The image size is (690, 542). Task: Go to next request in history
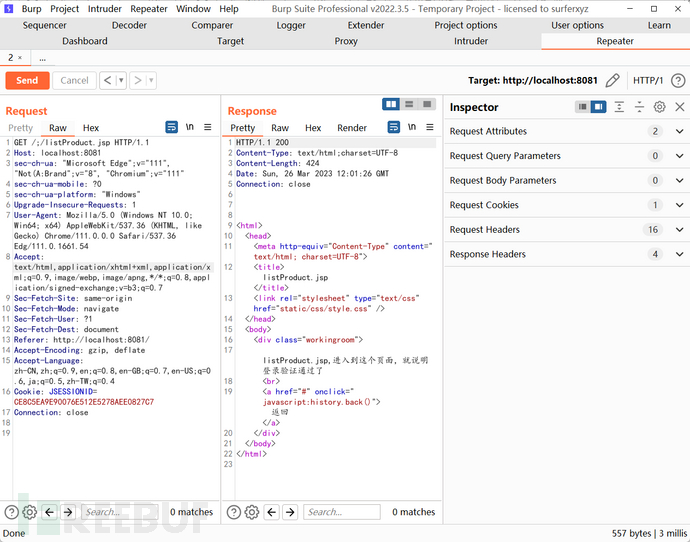[x=138, y=81]
